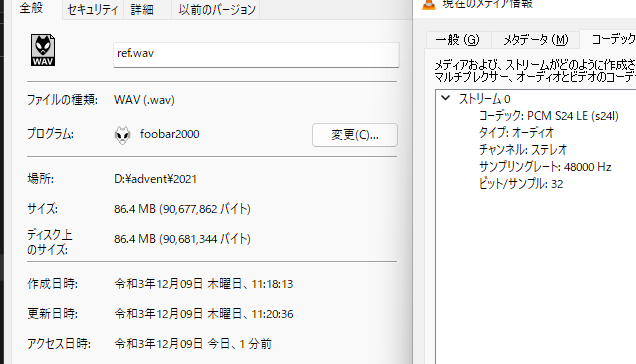This screenshot has height=364, width=636.
Task: Select the サンプリングレート: 48000 Hz row
Action: (x=545, y=167)
